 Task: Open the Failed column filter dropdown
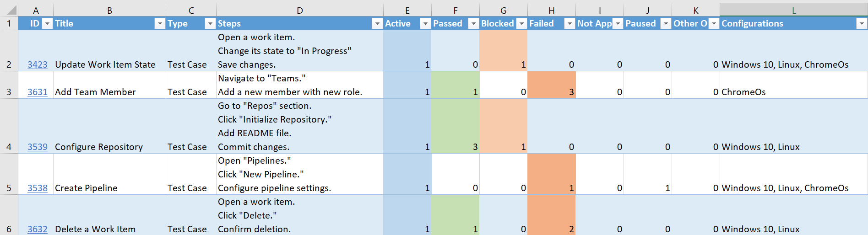coord(570,24)
